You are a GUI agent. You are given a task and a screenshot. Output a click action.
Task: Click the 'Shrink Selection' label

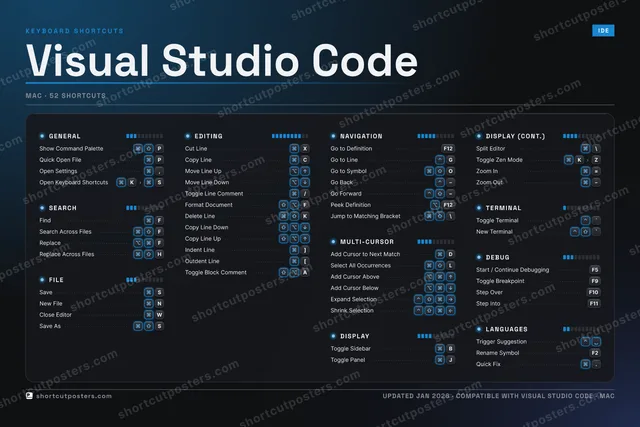352,311
